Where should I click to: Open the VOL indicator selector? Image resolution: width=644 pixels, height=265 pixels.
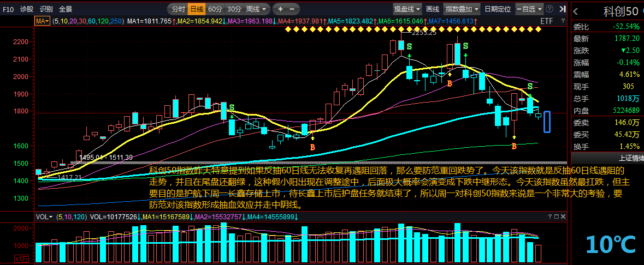(44, 216)
